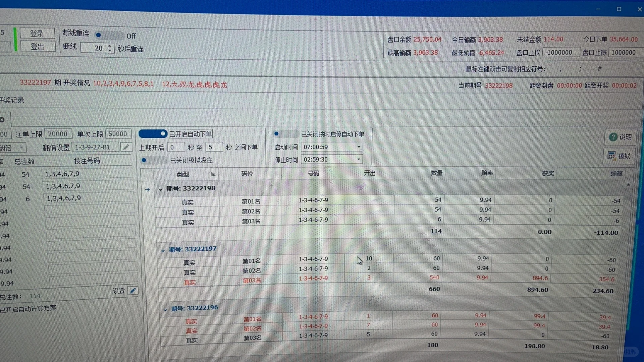Open the 停止时间 02:59:30 dropdown
644x362 pixels.
(358, 159)
